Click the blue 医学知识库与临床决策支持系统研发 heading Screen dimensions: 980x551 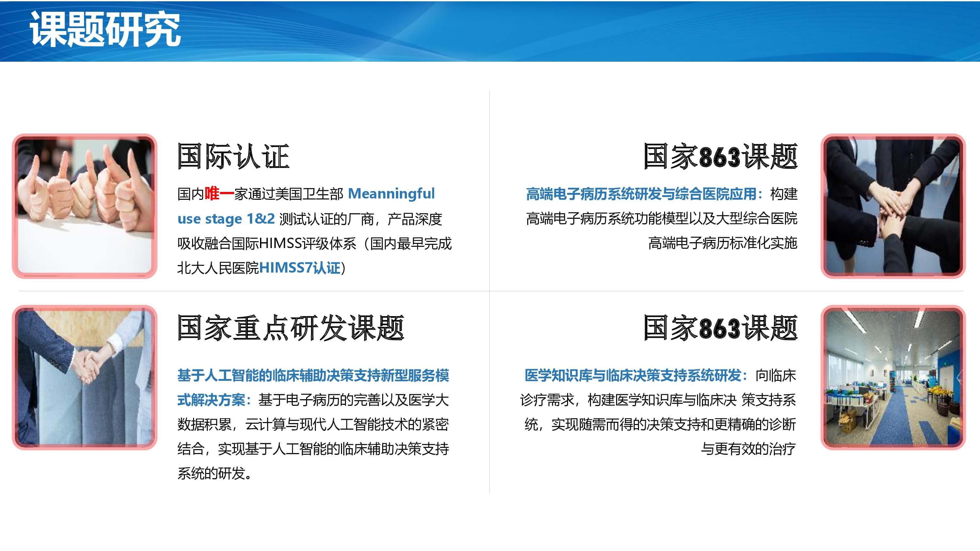633,376
